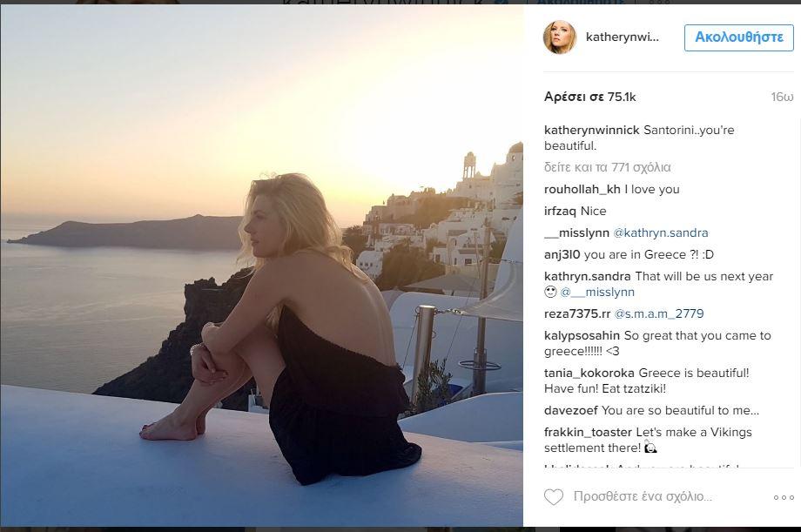801x532 pixels.
Task: Visit commenter rouhollah_kh's profile
Action: (x=582, y=189)
